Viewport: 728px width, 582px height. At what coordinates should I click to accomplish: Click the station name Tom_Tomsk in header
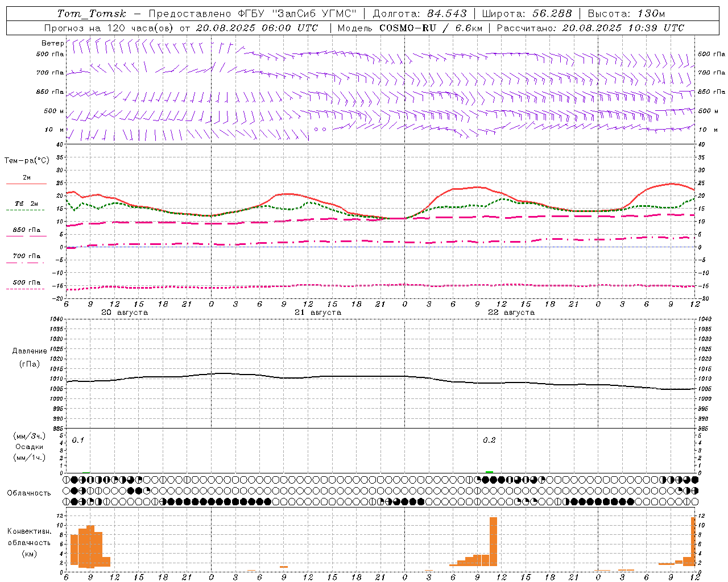92,14
